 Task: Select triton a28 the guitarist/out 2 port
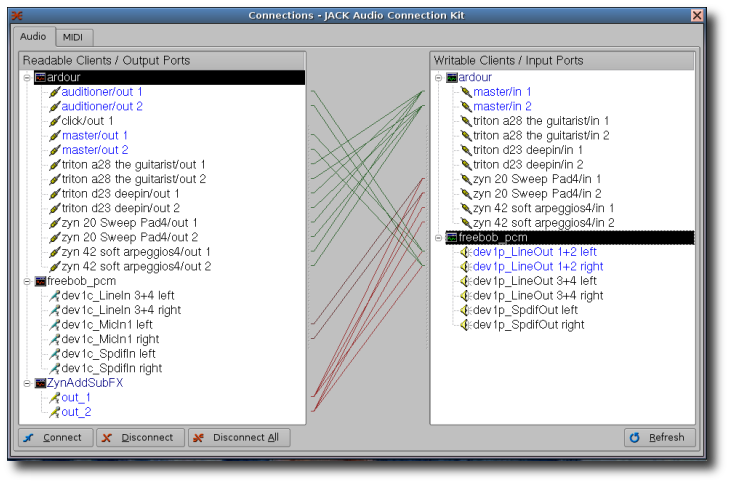click(x=134, y=179)
